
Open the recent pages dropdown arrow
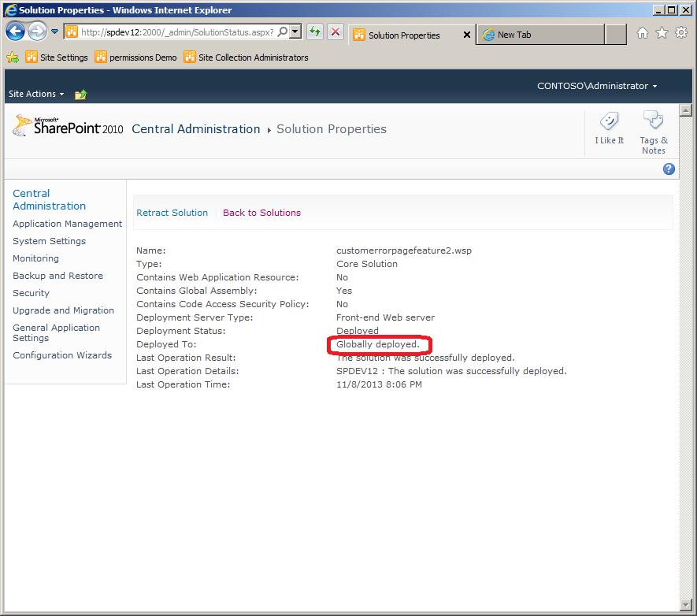click(x=54, y=32)
